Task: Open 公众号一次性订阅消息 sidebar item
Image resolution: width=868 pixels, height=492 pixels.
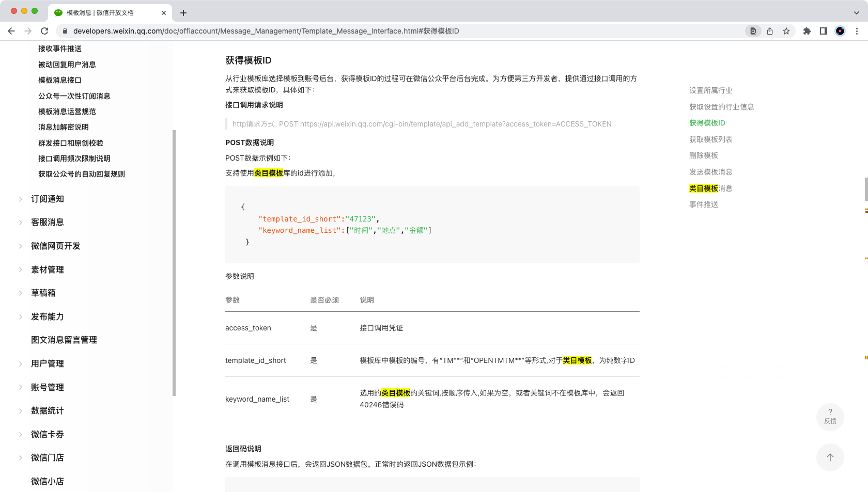Action: 74,96
